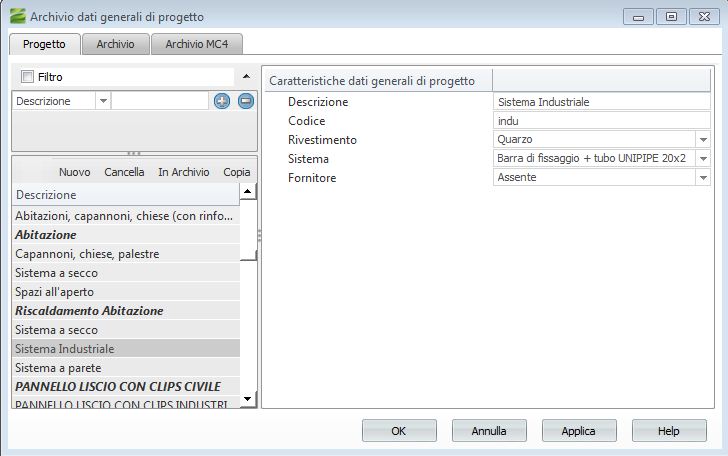728x456 pixels.
Task: Click the filter value text field
Action: [160, 101]
